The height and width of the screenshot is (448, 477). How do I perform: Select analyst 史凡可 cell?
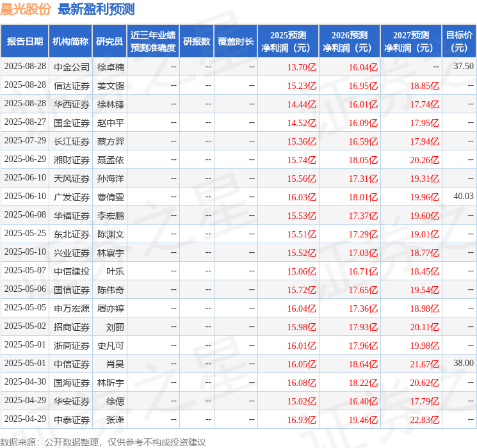point(110,345)
